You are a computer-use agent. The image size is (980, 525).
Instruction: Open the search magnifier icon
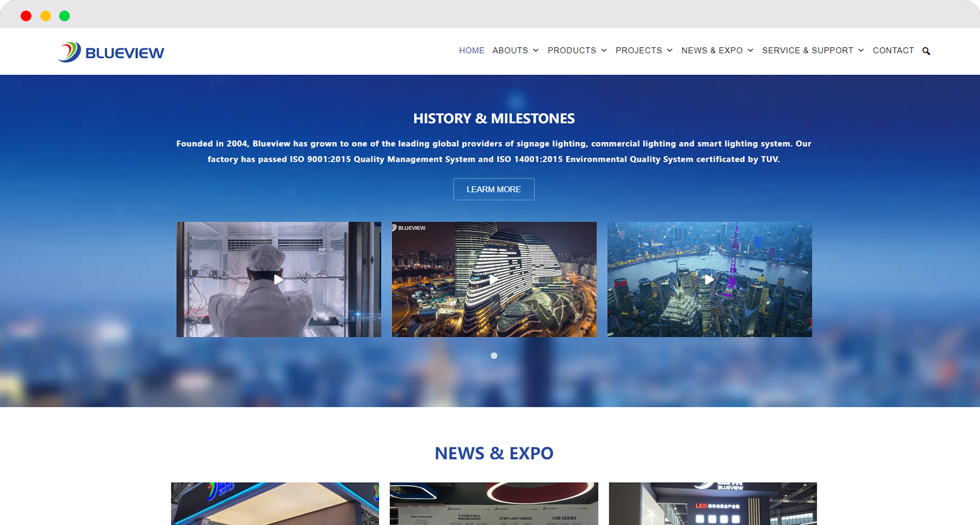pos(926,51)
